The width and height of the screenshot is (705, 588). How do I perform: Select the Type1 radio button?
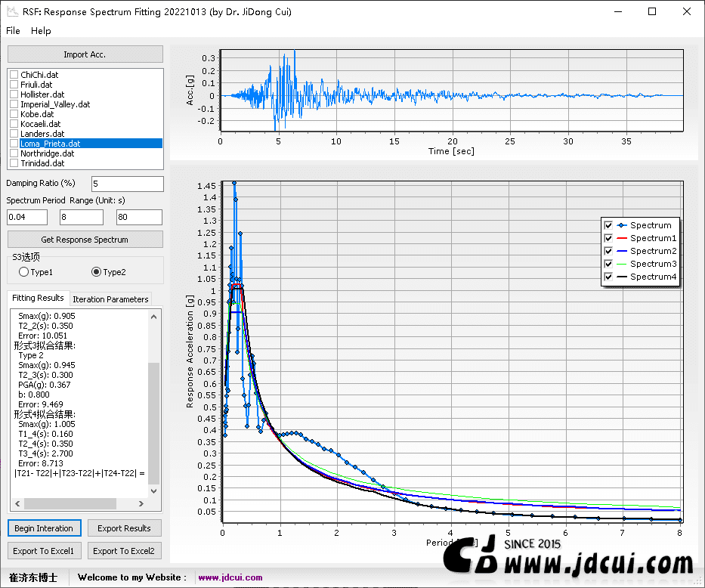[x=24, y=272]
